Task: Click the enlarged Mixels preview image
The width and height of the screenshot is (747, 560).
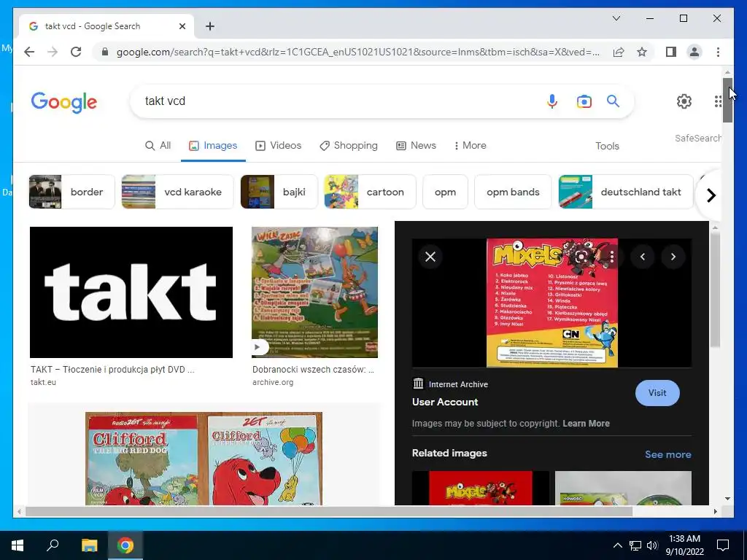Action: pos(552,303)
